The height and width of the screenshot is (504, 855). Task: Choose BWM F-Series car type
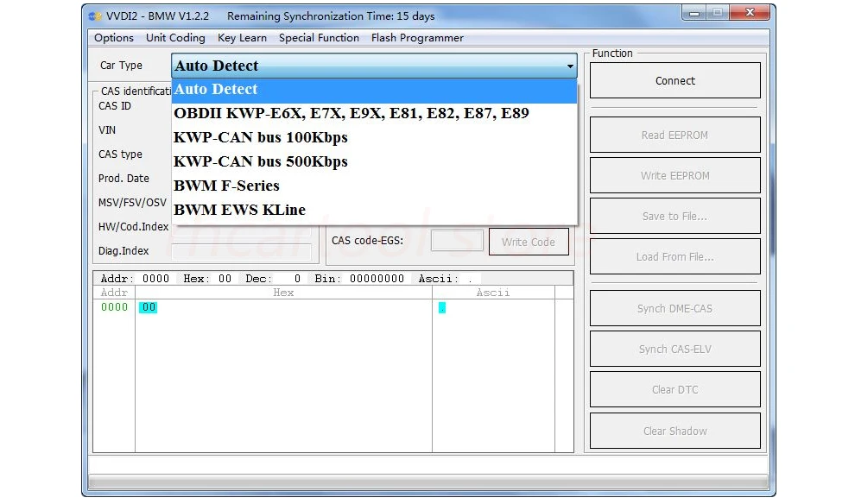[x=374, y=186]
